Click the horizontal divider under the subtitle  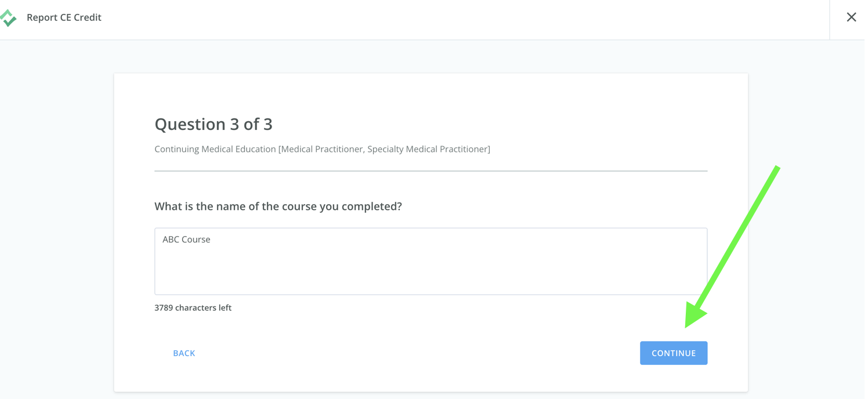[x=431, y=171]
